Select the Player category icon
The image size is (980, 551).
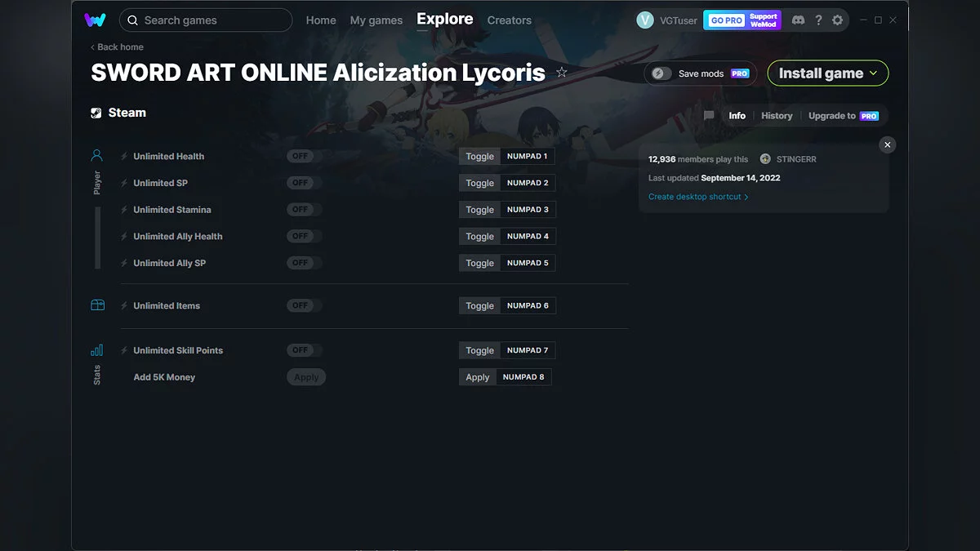tap(97, 155)
